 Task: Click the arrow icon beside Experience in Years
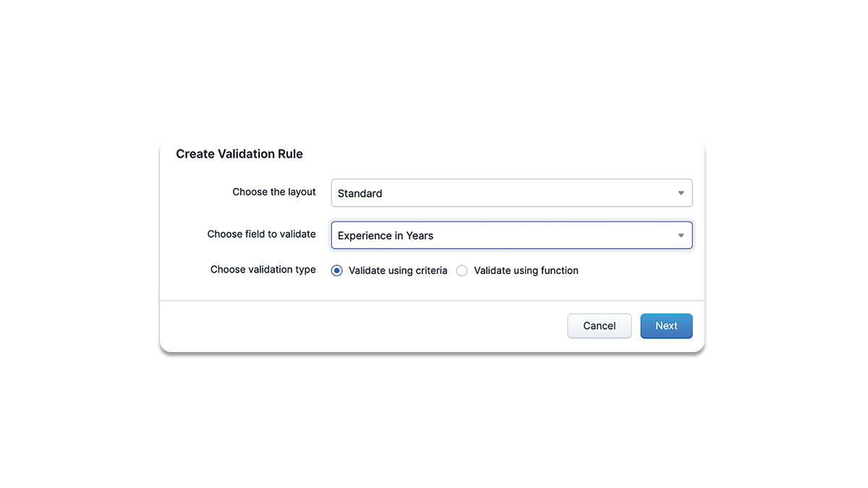coord(681,236)
